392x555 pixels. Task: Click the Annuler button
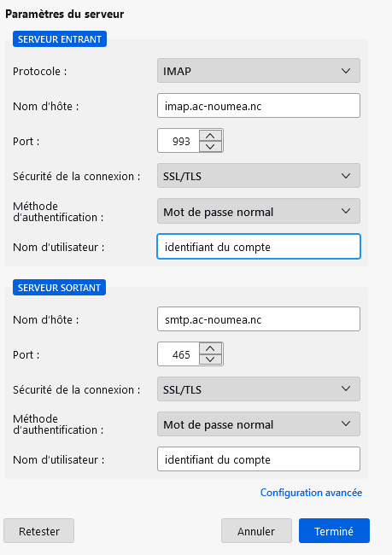[256, 531]
